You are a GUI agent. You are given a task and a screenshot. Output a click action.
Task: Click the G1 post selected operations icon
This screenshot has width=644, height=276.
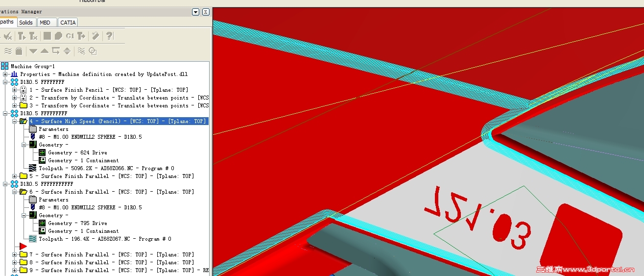70,36
